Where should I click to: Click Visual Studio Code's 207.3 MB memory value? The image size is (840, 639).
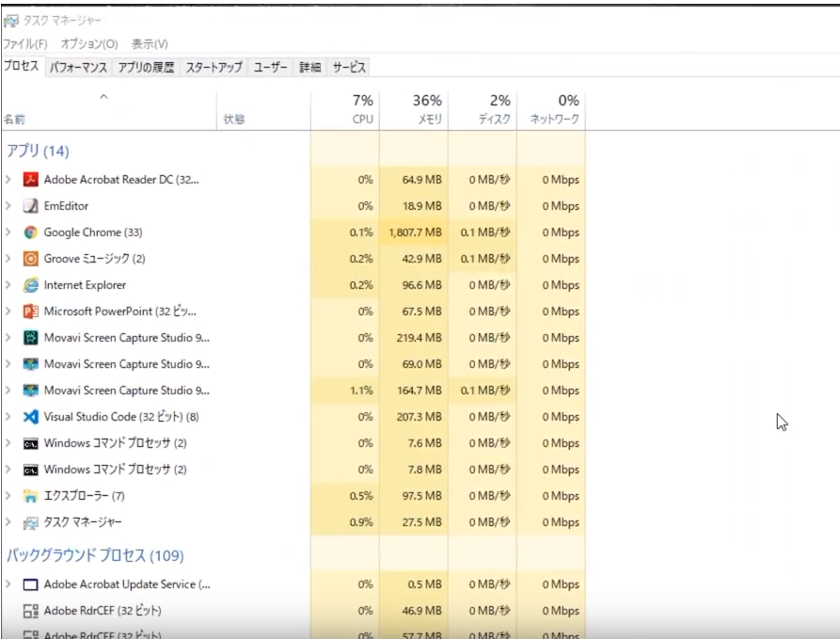(x=419, y=417)
